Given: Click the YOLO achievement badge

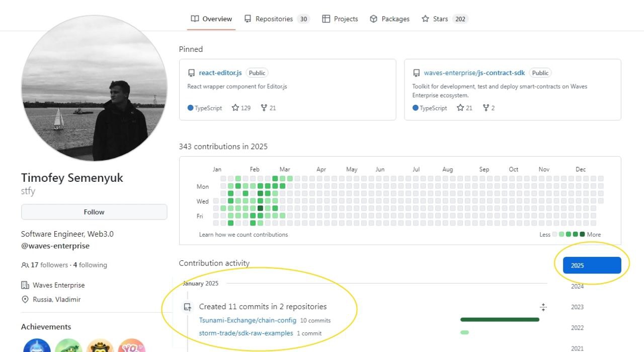Looking at the screenshot, I should click(131, 345).
